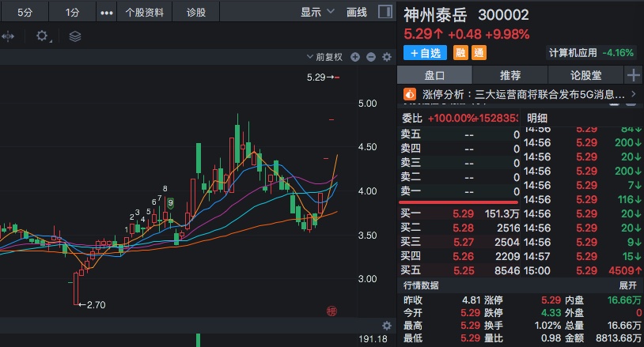Click the 2.70 low price label
This screenshot has width=644, height=347.
coord(96,305)
